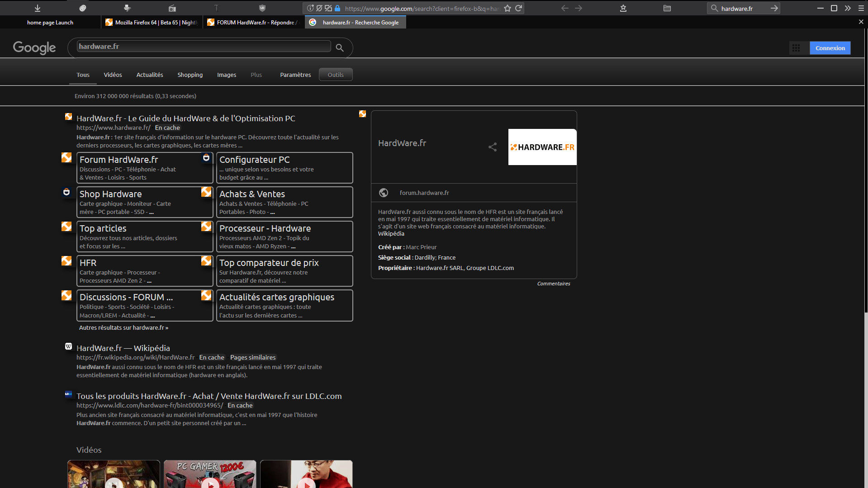Expand the Plus search options menu
Image resolution: width=868 pixels, height=488 pixels.
pos(256,75)
